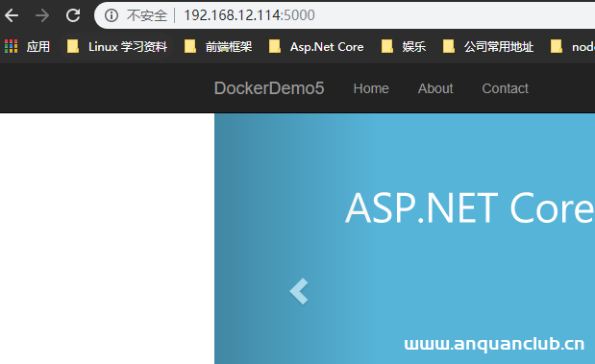Open site info via the not-secure icon
The width and height of the screenshot is (595, 364).
pos(112,15)
